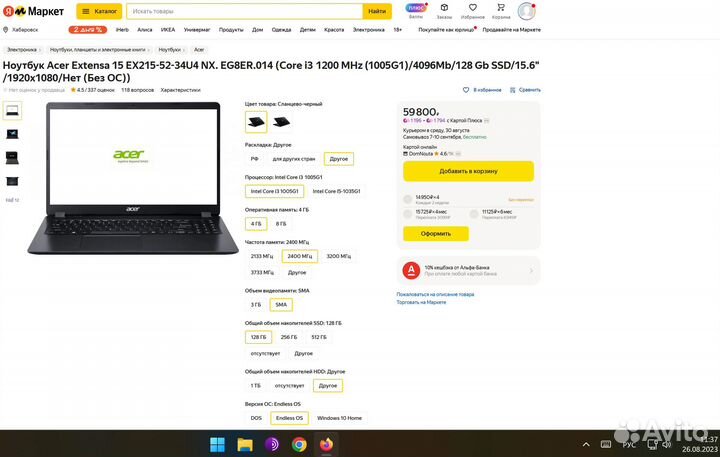Open the shopping cart icon

(501, 8)
